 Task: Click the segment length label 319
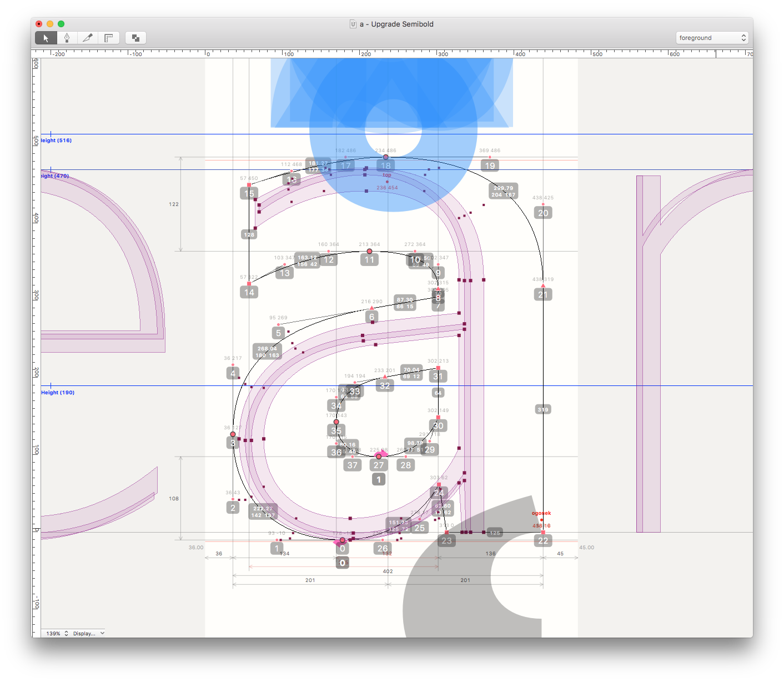tap(543, 409)
